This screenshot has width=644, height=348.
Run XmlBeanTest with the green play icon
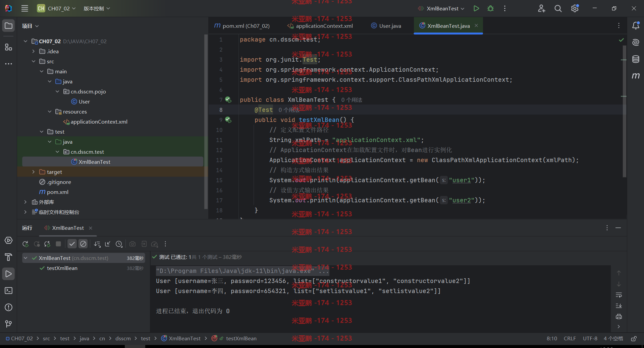click(476, 8)
